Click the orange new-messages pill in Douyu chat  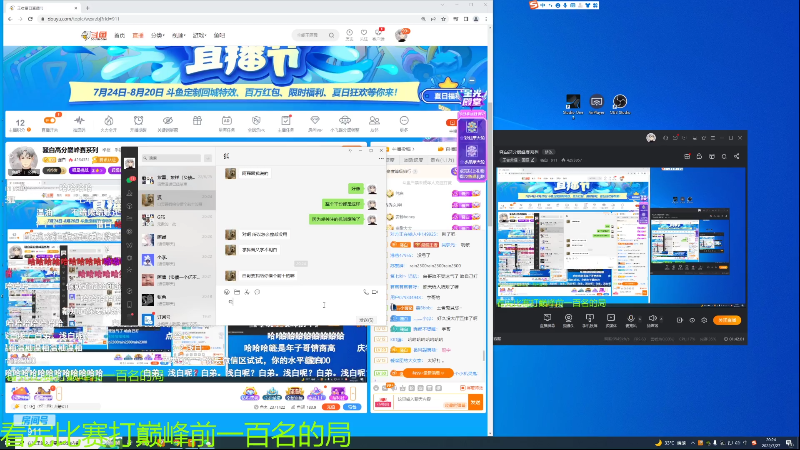coord(428,373)
